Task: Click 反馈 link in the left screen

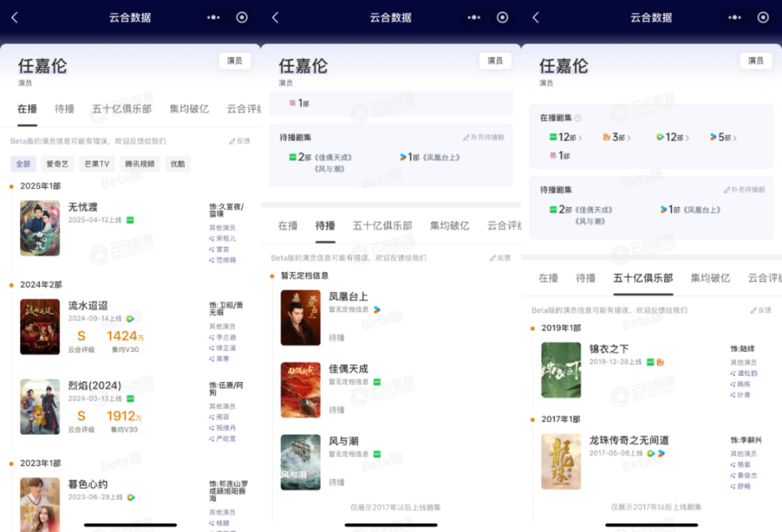Action: (239, 141)
